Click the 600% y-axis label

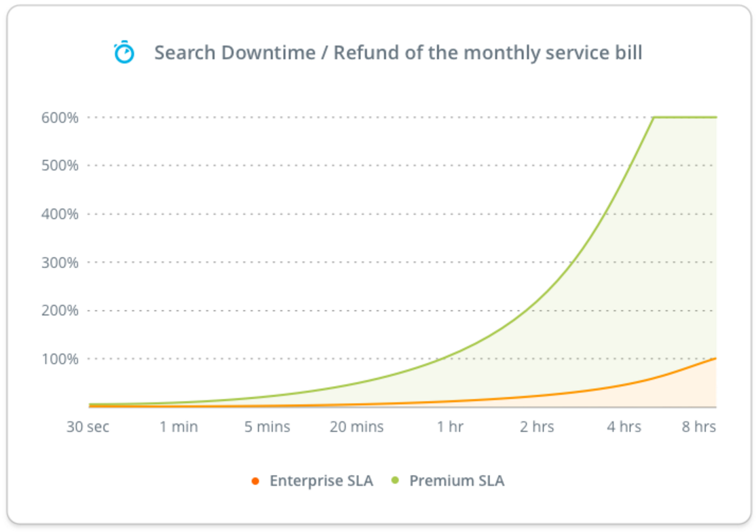60,117
